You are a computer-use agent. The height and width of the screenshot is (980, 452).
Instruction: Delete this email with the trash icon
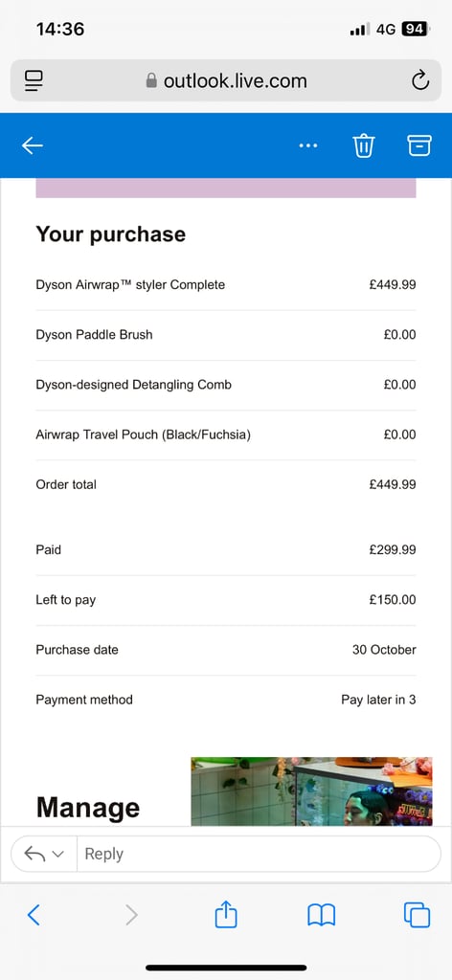pos(363,145)
